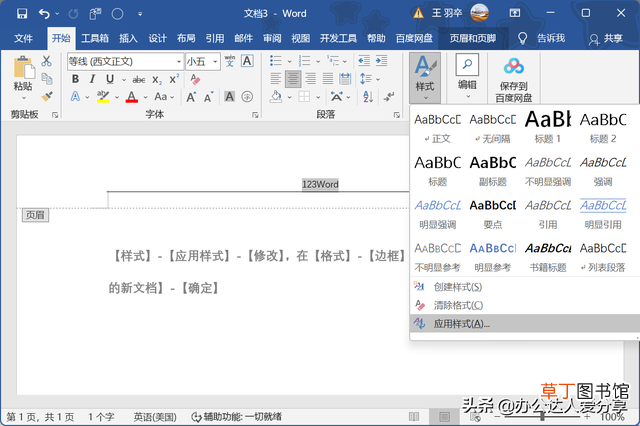
Task: Click the Bullets list icon
Action: point(276,61)
